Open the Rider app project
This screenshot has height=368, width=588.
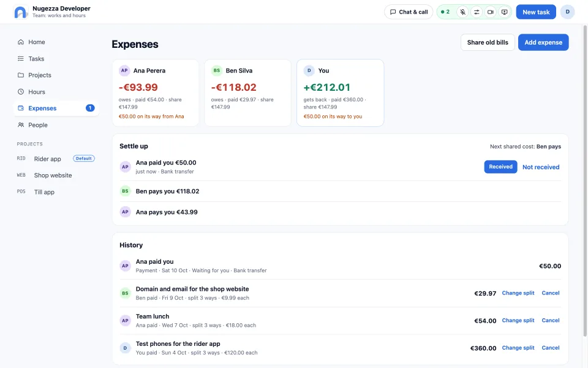tap(56, 159)
